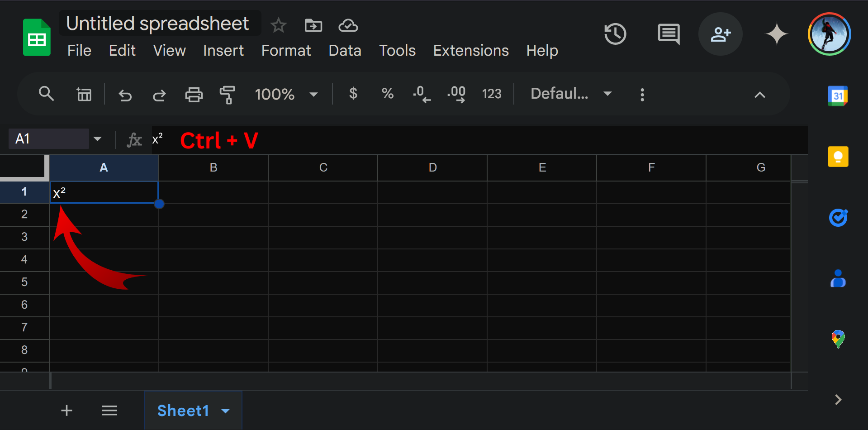This screenshot has height=430, width=868.
Task: Click the Gemini sparkle icon
Action: (776, 34)
